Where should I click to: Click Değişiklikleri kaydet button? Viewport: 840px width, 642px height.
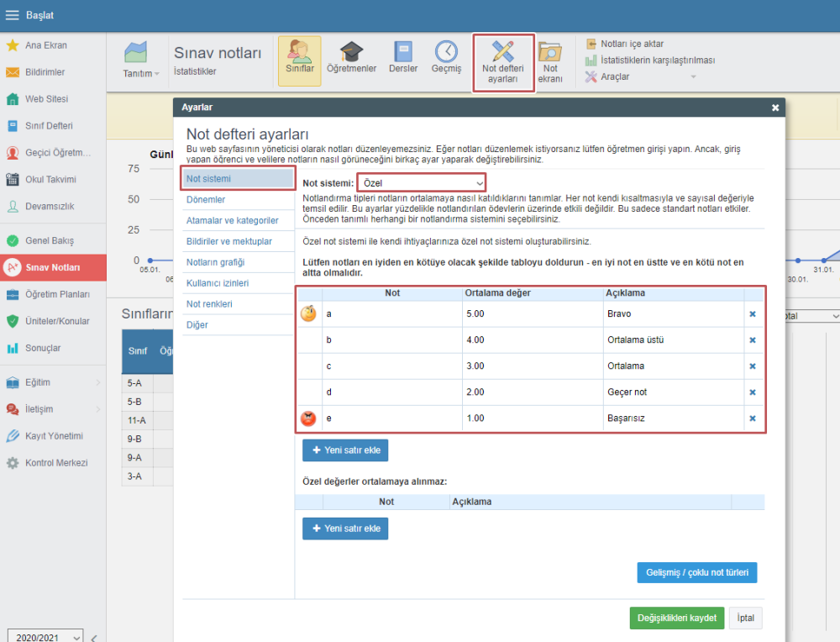(676, 618)
